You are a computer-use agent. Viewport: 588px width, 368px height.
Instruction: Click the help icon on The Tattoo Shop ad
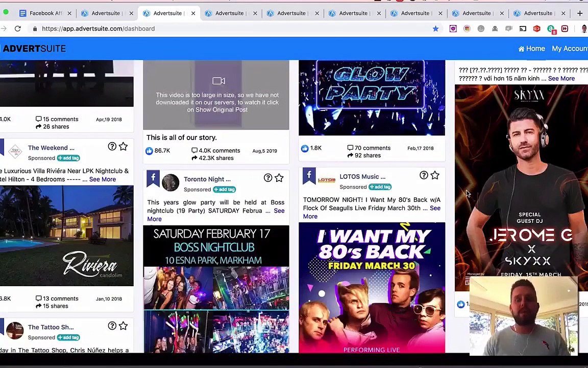[x=112, y=326]
